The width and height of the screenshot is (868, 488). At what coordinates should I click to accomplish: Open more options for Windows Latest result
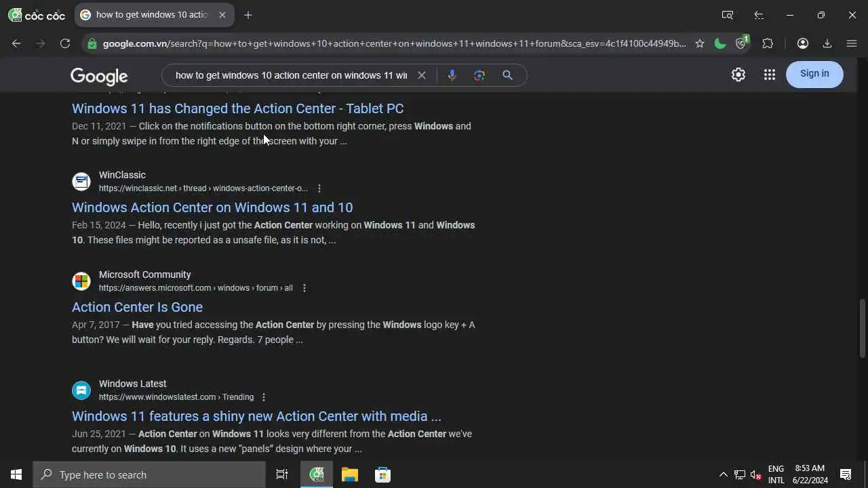pos(264,397)
